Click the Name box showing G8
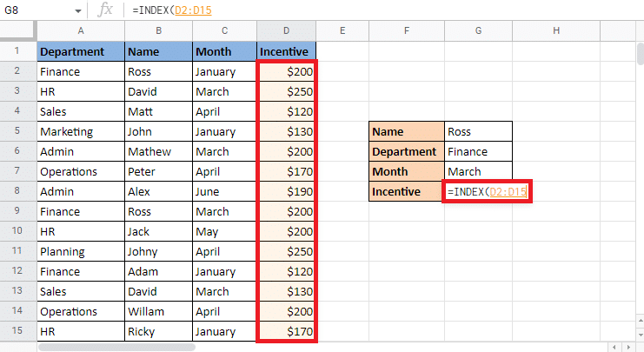Viewport: 644px width, 352px height. pos(35,10)
